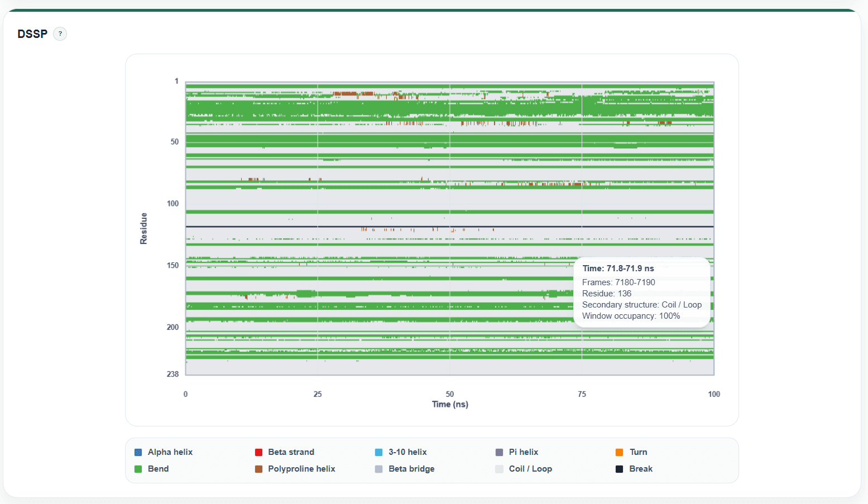
Task: Click the tooltip heading 'Time: 71.8-71.9 ns'
Action: [x=618, y=268]
